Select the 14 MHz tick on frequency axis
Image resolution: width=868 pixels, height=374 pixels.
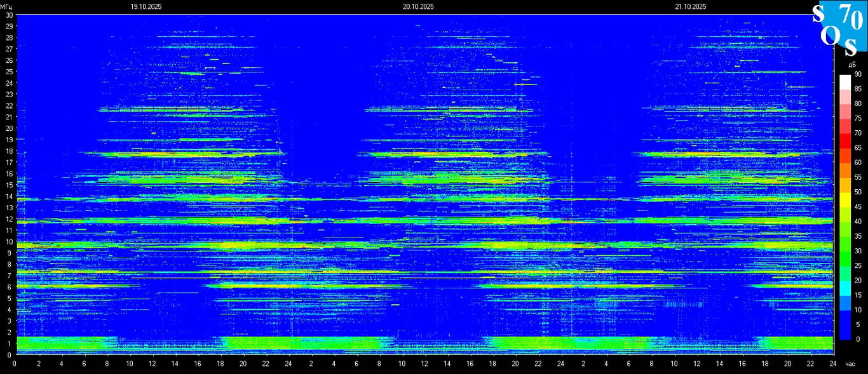[9, 196]
